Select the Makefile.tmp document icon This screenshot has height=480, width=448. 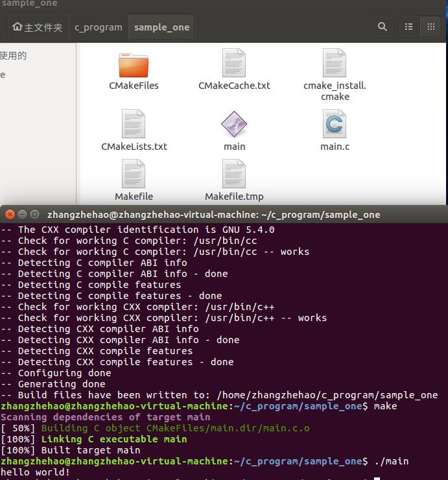click(x=234, y=174)
